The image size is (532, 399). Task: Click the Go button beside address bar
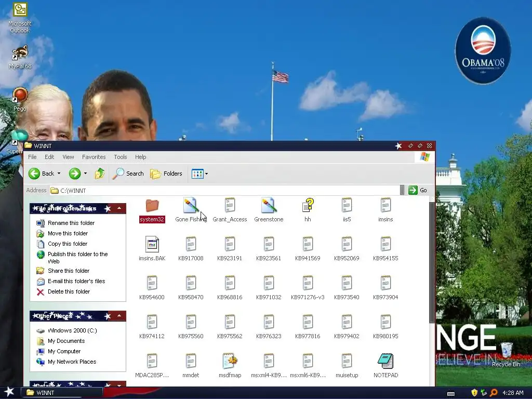pos(418,190)
